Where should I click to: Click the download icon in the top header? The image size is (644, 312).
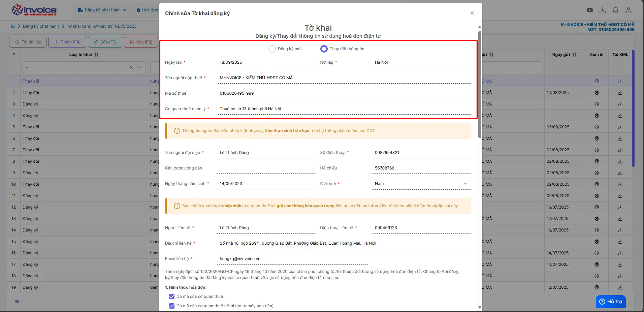tap(603, 10)
